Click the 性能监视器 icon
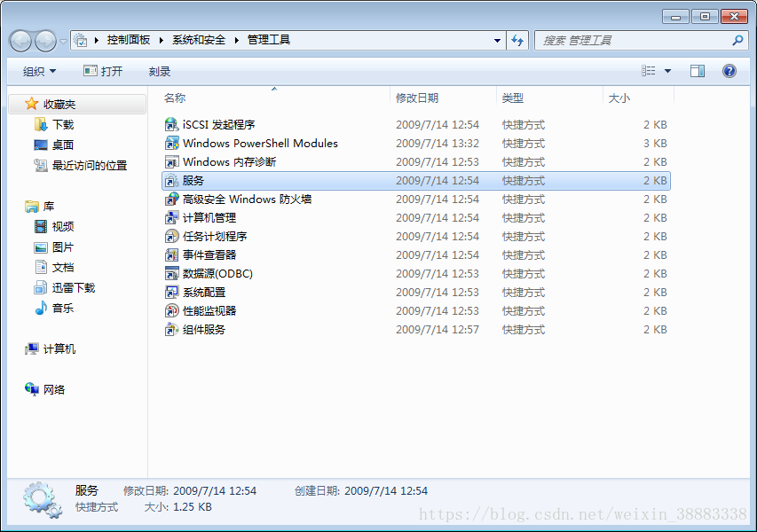The image size is (757, 532). (x=171, y=311)
